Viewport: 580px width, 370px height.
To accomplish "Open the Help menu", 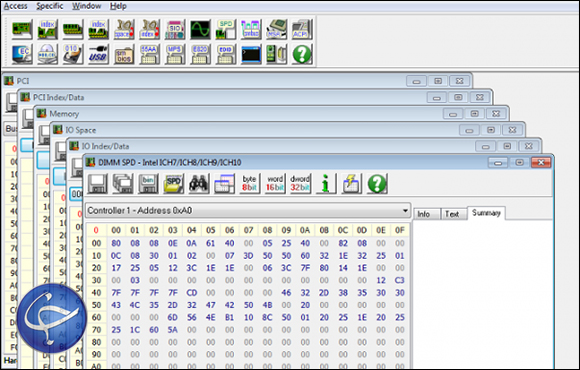I will coord(118,6).
